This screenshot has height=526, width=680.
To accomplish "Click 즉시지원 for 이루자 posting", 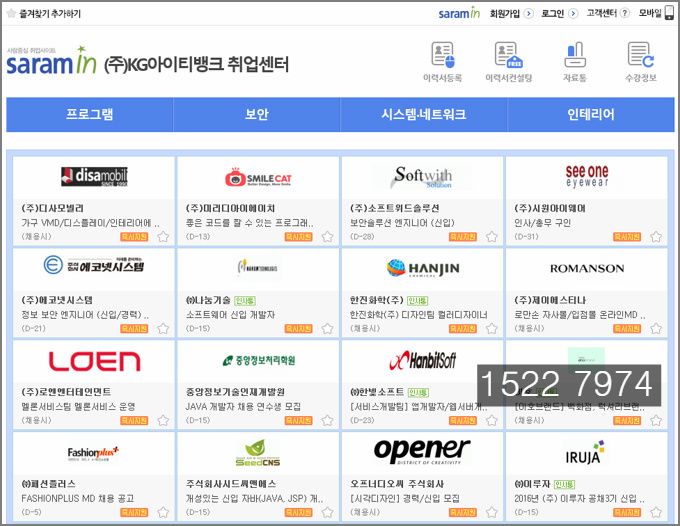I will (627, 513).
